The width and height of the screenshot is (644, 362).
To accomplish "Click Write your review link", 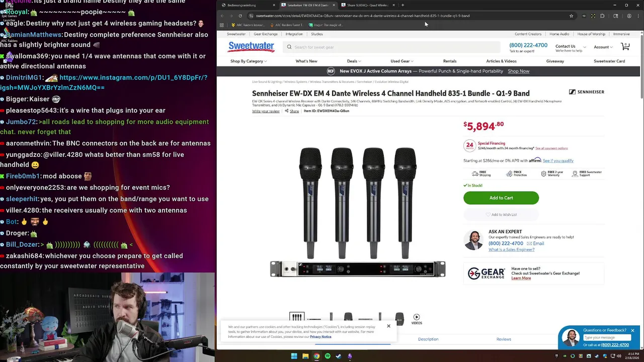I will click(266, 111).
